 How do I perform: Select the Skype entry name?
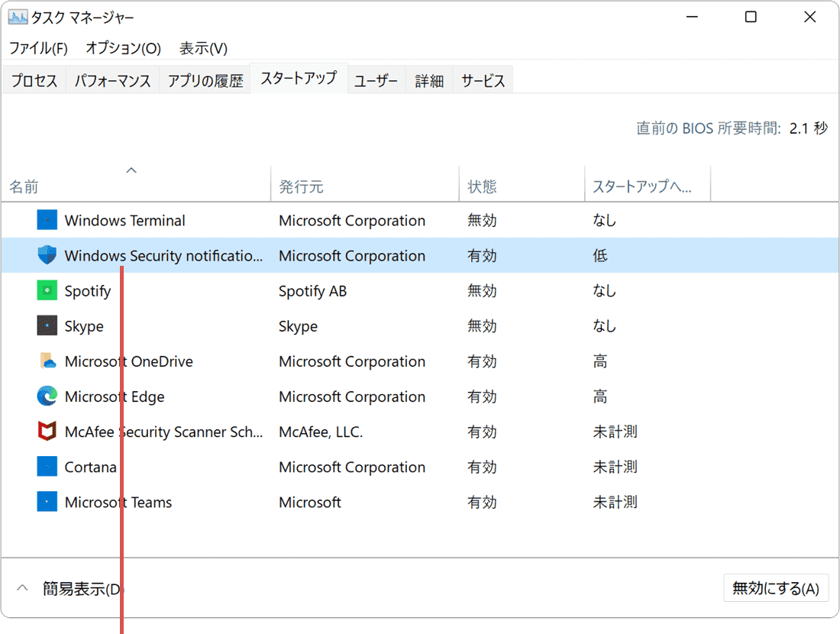point(84,326)
